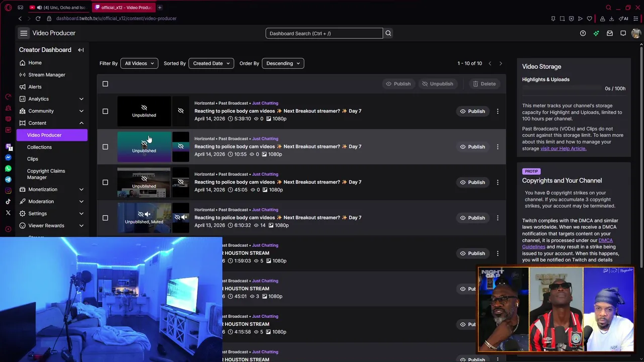Open X in the Opera sidebar
This screenshot has height=362, width=644.
(x=8, y=213)
